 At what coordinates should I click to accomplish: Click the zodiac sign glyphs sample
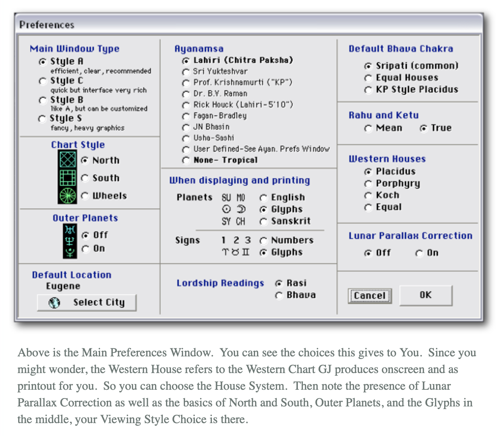tap(235, 252)
